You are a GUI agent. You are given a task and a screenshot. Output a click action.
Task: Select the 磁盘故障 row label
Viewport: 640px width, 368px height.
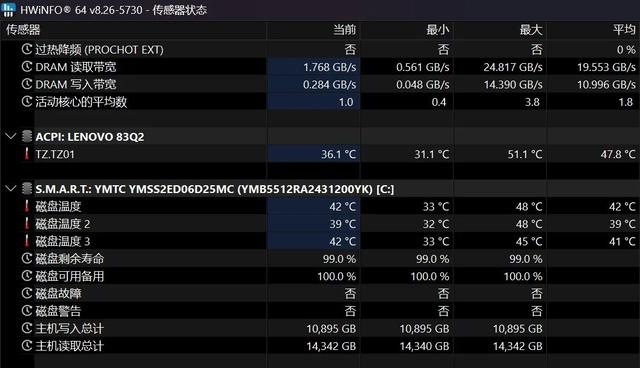[x=58, y=294]
